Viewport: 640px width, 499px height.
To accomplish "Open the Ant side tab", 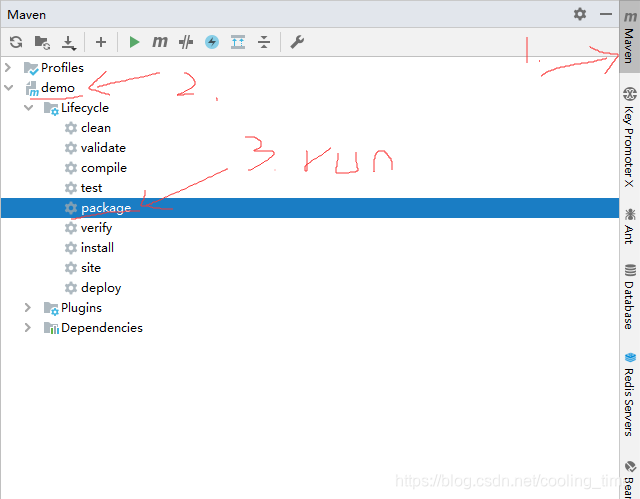I will click(629, 226).
